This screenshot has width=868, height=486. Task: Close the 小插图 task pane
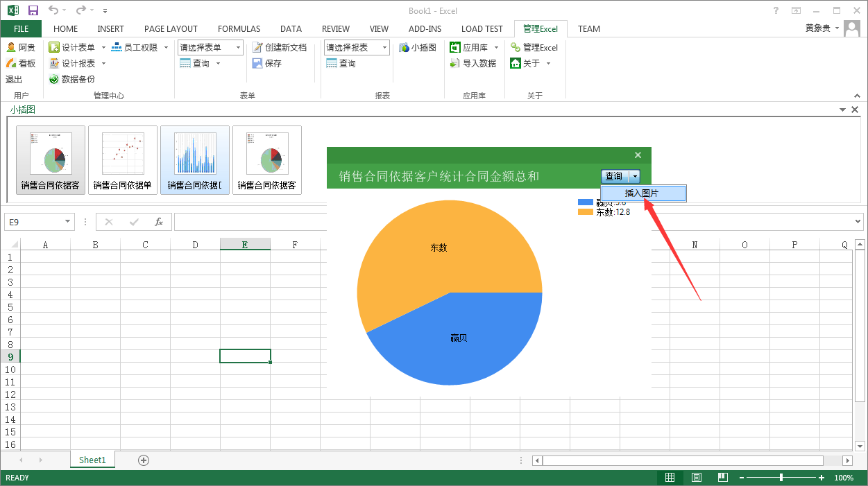[x=855, y=110]
